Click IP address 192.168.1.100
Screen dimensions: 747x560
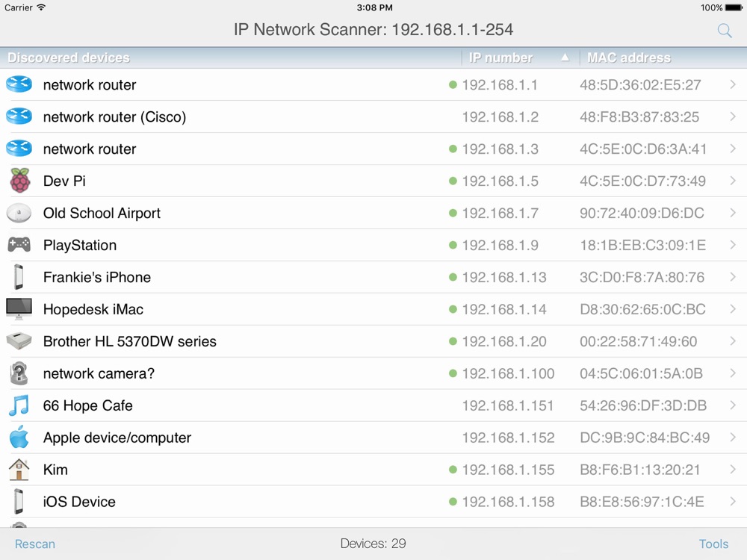click(x=508, y=373)
